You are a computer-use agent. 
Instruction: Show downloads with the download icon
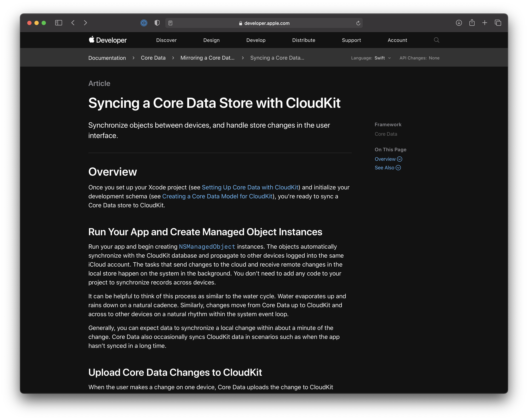[x=459, y=23]
